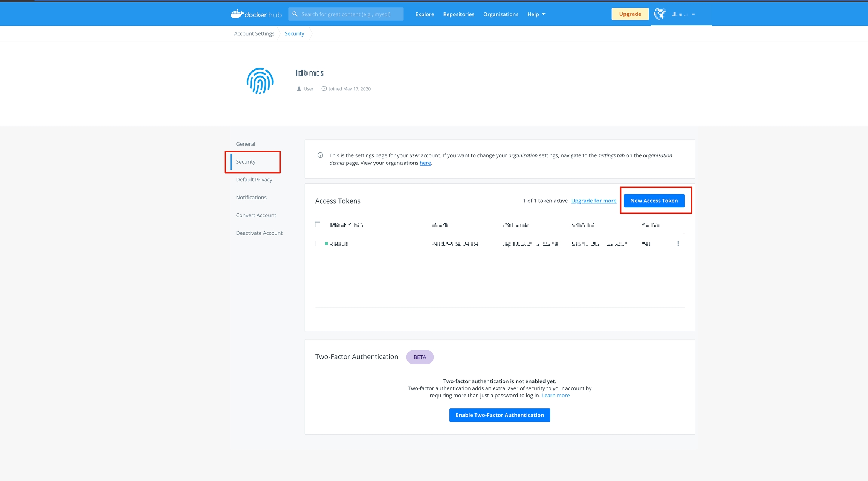
Task: Select Default Privacy in sidebar
Action: coord(254,180)
